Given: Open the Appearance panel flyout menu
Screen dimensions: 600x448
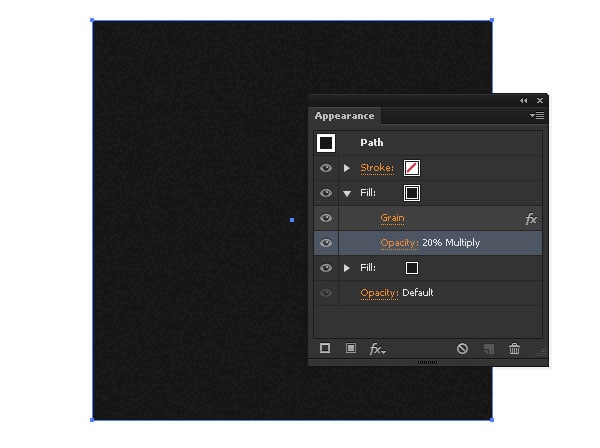Looking at the screenshot, I should click(x=537, y=116).
